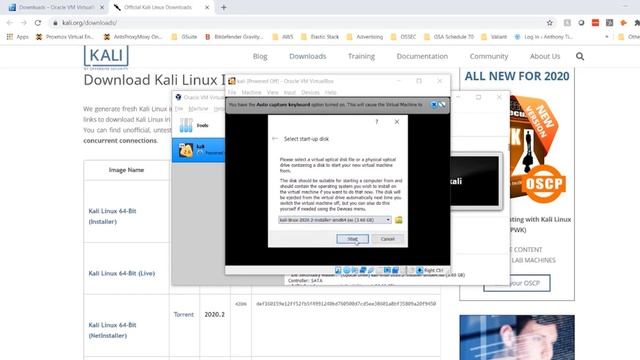Click the don't-show-again icon on the notification bar
Screen dimensions: 640x360
point(442,105)
